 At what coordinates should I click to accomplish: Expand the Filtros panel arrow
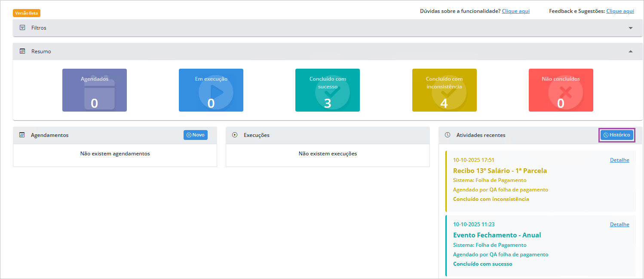pyautogui.click(x=631, y=28)
